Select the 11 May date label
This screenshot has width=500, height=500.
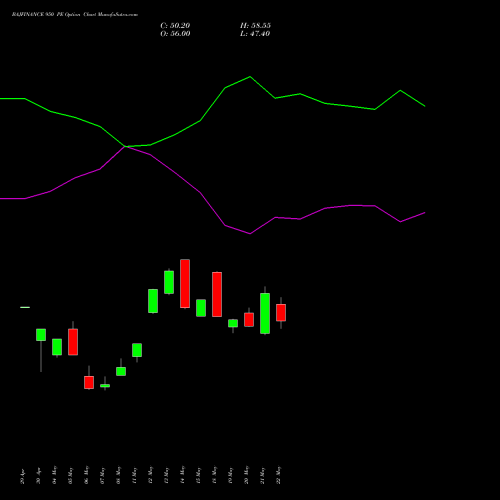[x=134, y=475]
